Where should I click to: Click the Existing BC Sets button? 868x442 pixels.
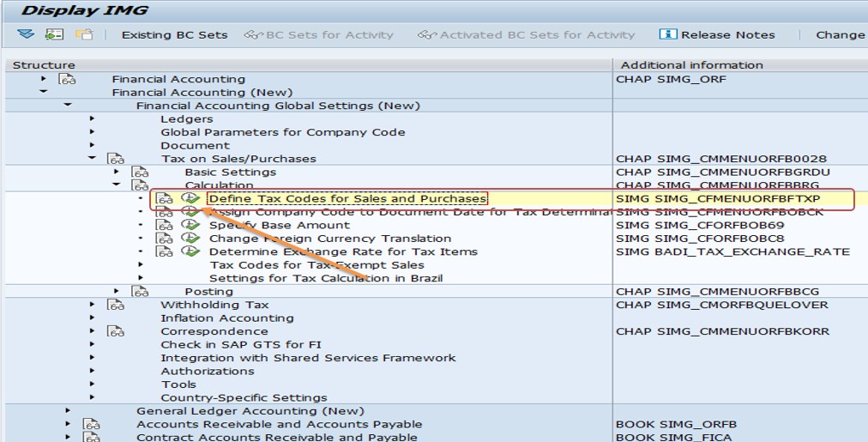point(174,35)
